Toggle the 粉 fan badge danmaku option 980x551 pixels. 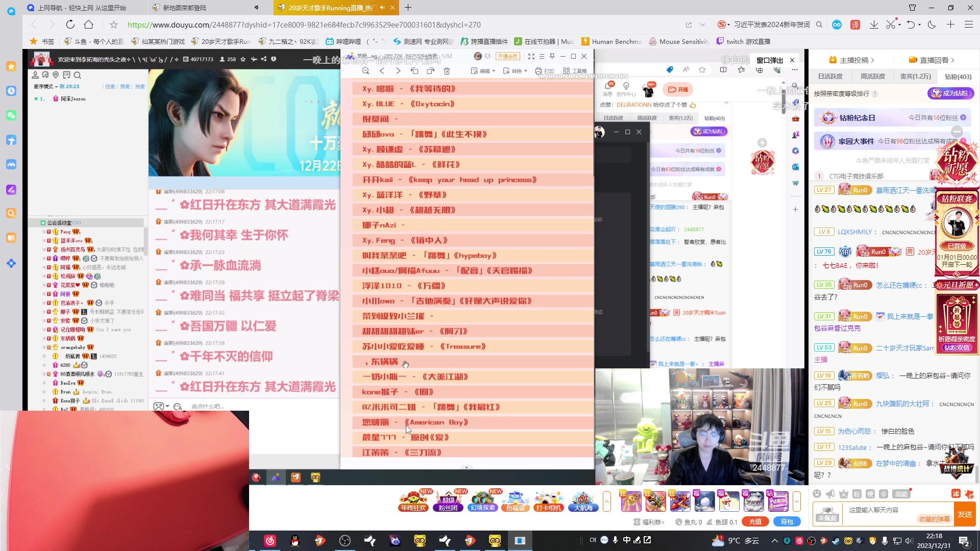(x=856, y=494)
